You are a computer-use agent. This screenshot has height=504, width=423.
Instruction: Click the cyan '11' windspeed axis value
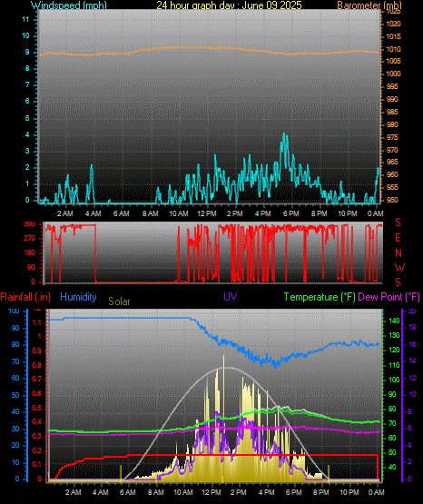click(x=25, y=19)
